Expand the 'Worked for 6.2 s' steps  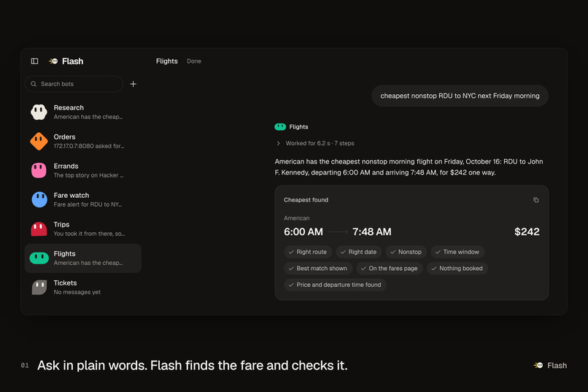click(315, 143)
